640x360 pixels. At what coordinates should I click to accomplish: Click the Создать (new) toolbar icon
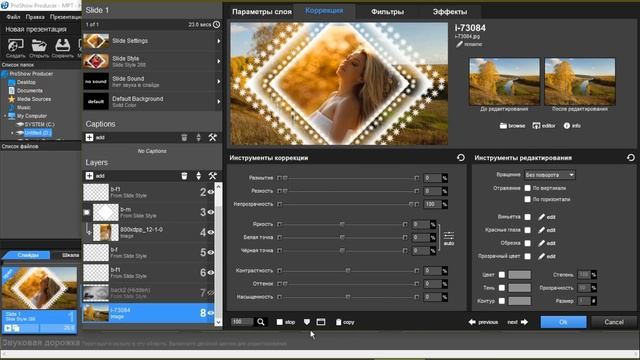coord(16,45)
